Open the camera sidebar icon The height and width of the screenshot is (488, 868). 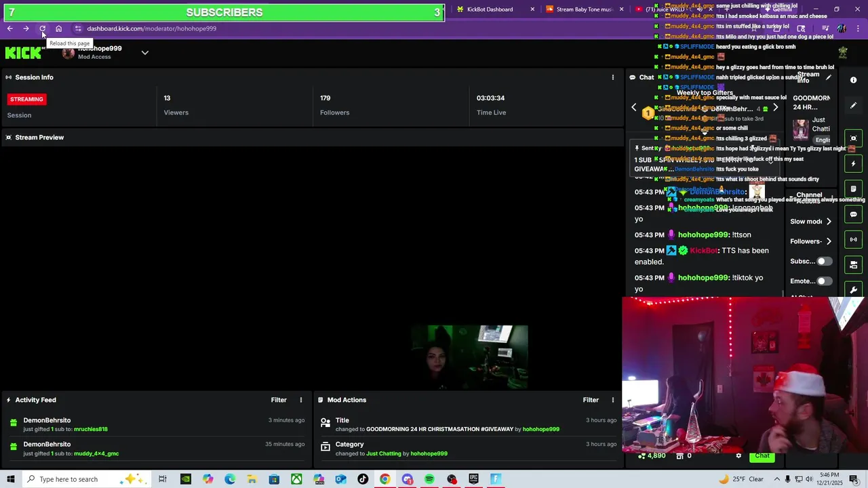coord(853,264)
